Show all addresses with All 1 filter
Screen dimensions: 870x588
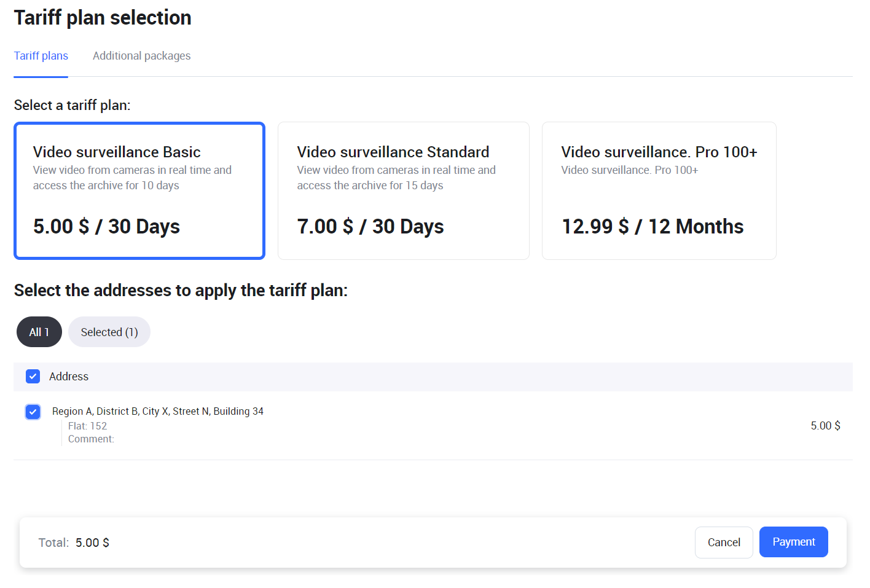(39, 332)
